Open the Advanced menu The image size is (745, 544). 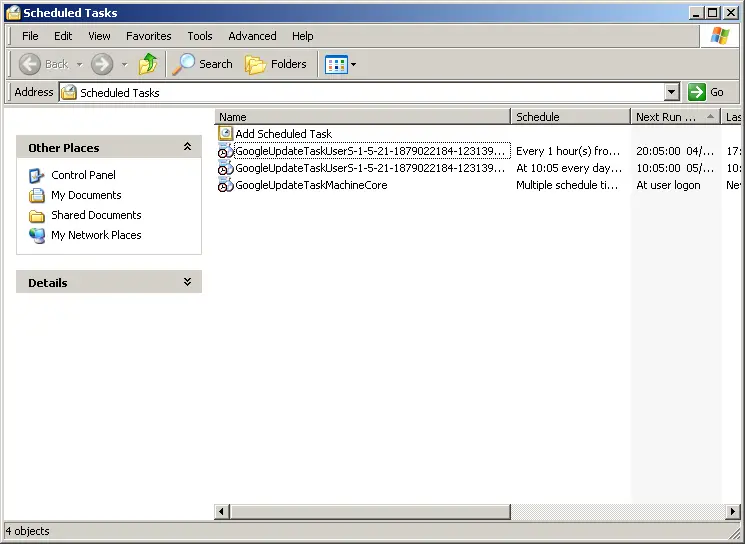(x=252, y=36)
